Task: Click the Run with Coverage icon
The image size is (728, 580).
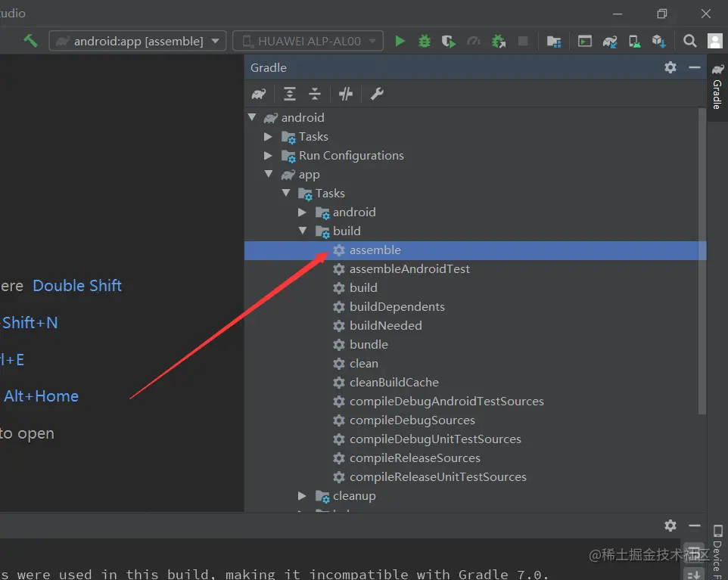Action: [449, 42]
